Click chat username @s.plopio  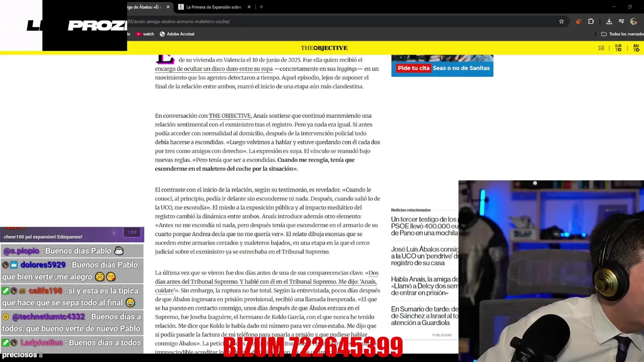point(21,251)
